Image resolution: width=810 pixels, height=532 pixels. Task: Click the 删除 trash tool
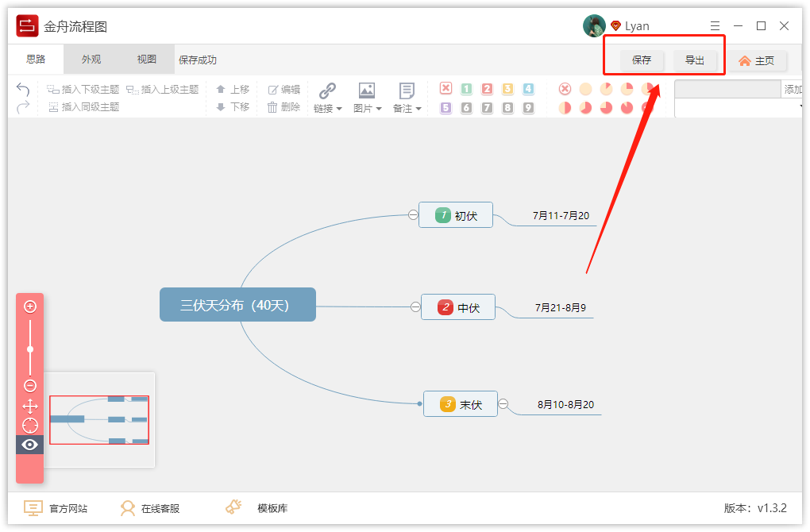tap(284, 107)
